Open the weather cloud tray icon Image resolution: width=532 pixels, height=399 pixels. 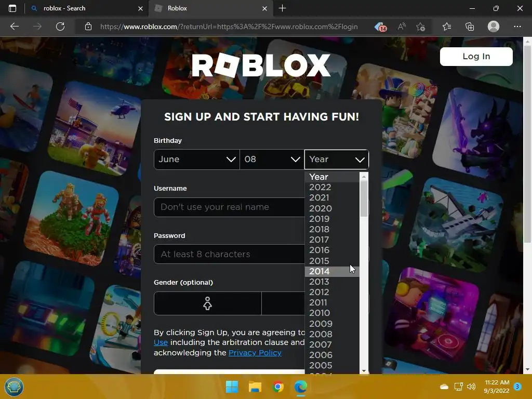click(x=444, y=387)
